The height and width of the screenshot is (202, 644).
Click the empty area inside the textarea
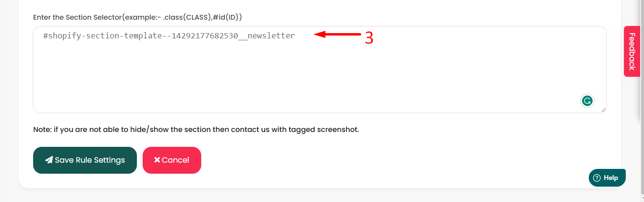click(307, 77)
